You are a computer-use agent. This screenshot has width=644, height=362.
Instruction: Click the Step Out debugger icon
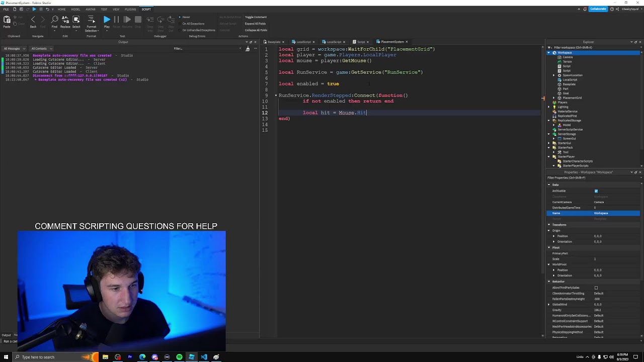coord(171,20)
